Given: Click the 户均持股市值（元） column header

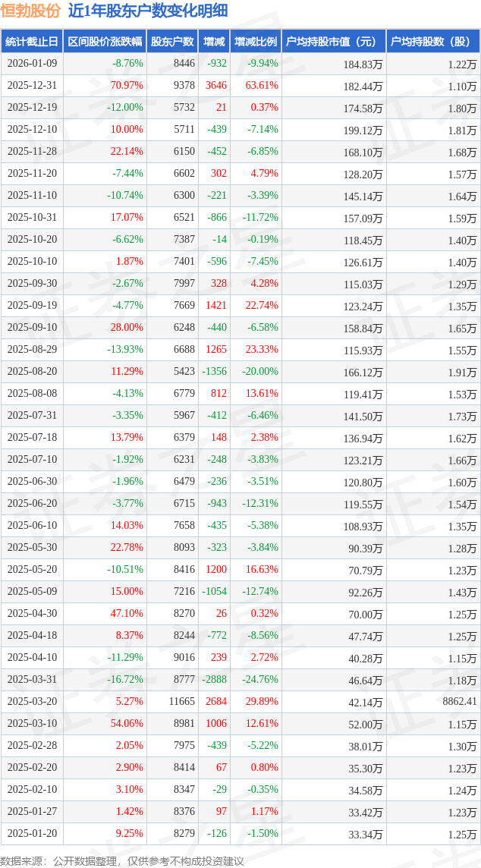Looking at the screenshot, I should [334, 42].
